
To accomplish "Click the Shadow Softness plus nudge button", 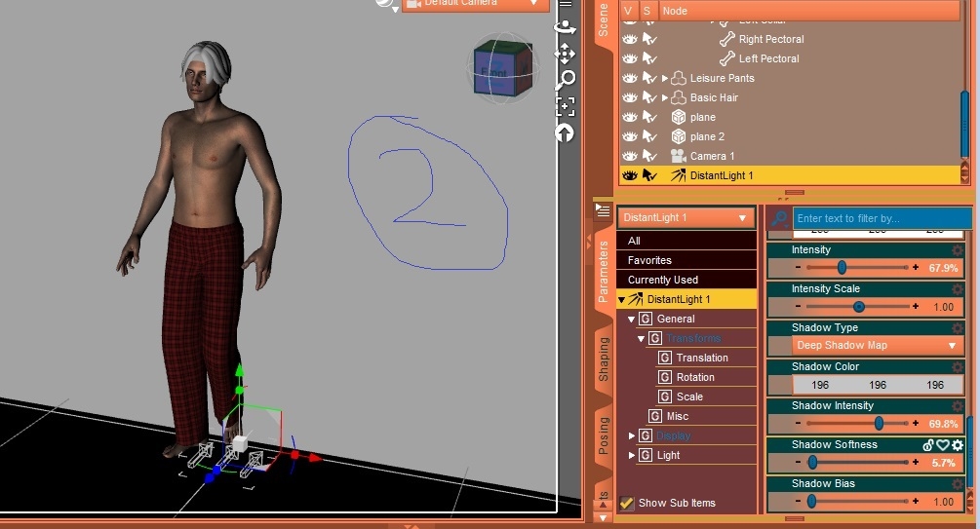I will click(x=916, y=462).
